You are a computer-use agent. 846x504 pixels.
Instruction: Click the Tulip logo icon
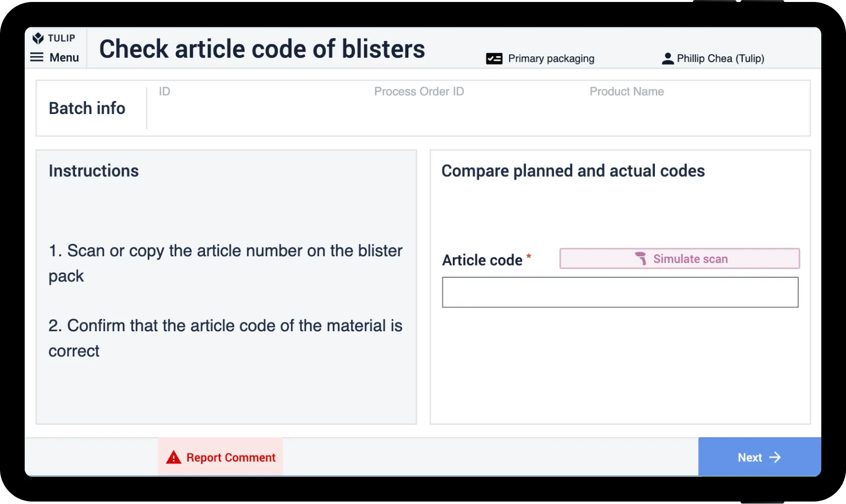click(38, 38)
